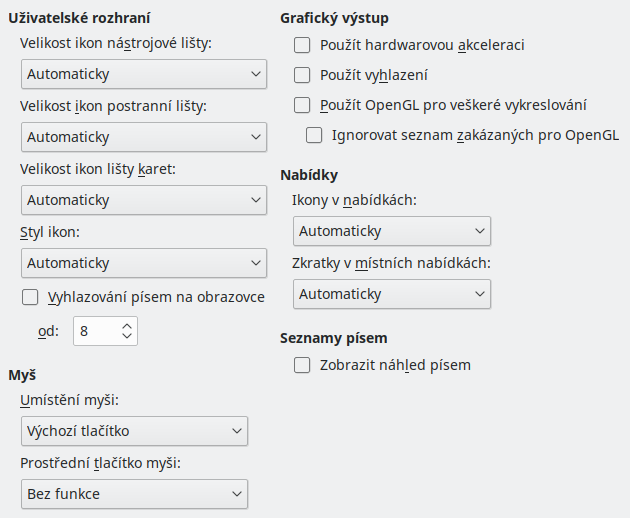Check 'Použít OpenGL pro veškeré vykreslování'

coord(302,104)
